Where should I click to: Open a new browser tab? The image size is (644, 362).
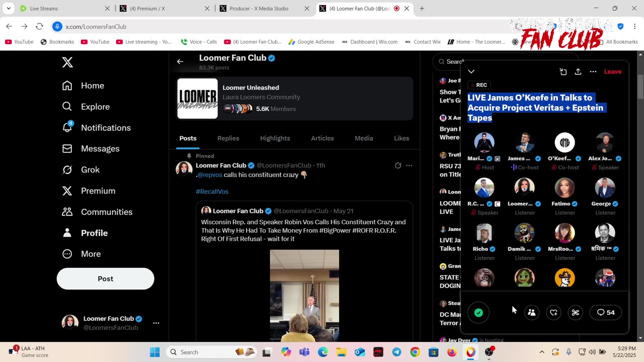pos(422,9)
